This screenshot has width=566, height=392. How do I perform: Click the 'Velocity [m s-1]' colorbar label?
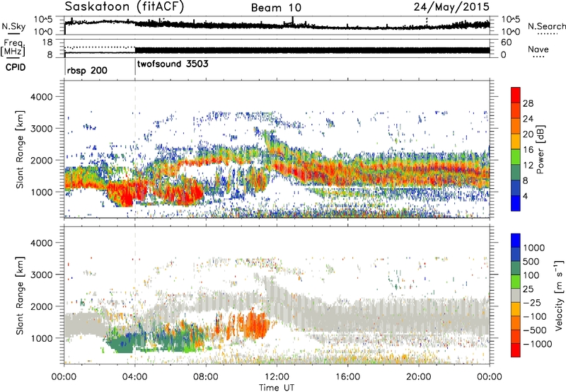point(559,295)
